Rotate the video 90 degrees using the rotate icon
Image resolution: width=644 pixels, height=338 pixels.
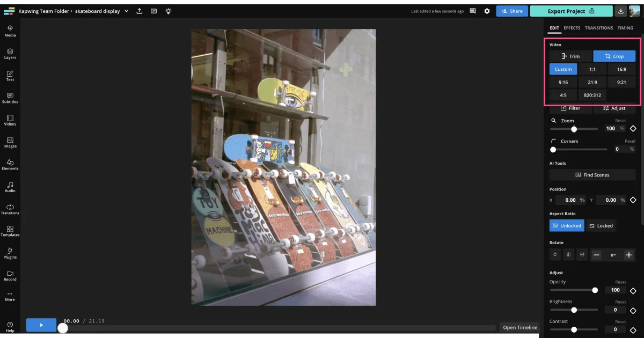(x=555, y=254)
